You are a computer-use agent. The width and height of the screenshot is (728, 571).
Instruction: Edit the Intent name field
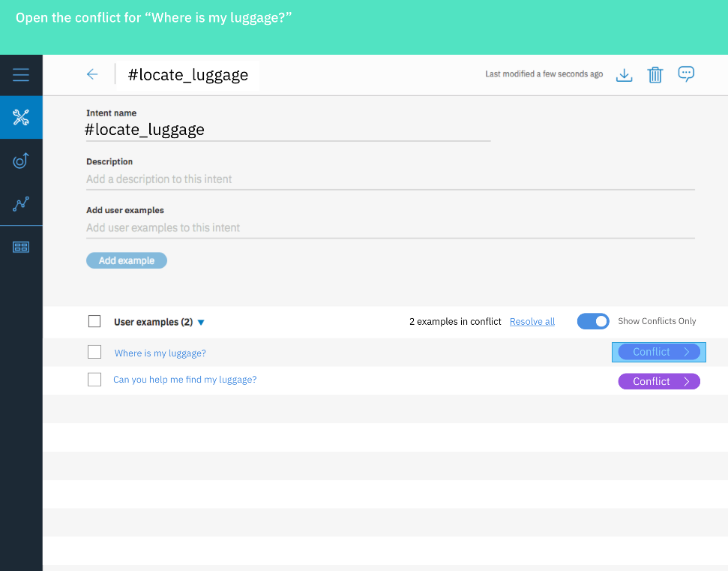[288, 130]
